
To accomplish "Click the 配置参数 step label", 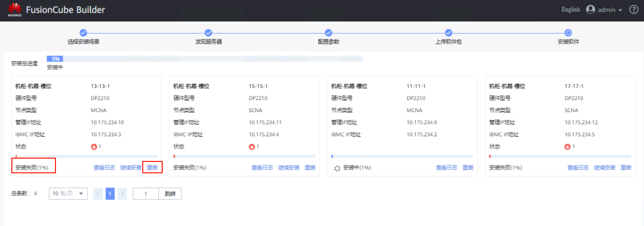I will pyautogui.click(x=328, y=42).
